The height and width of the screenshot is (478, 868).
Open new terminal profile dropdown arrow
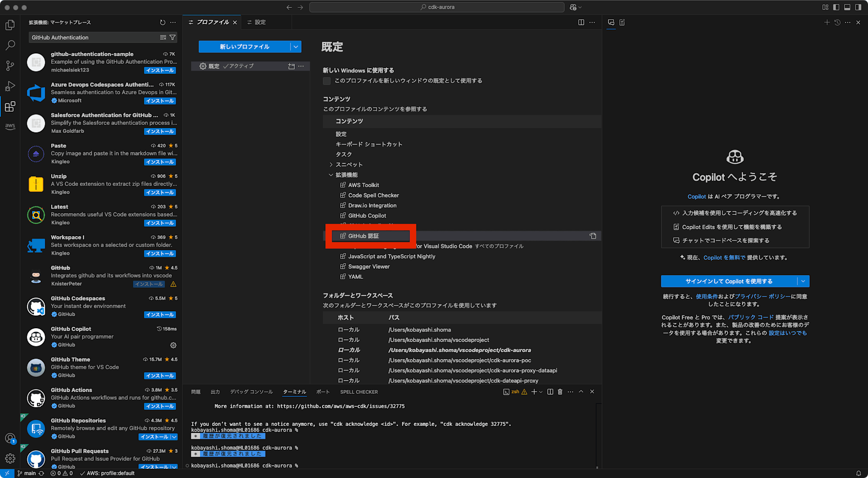541,392
